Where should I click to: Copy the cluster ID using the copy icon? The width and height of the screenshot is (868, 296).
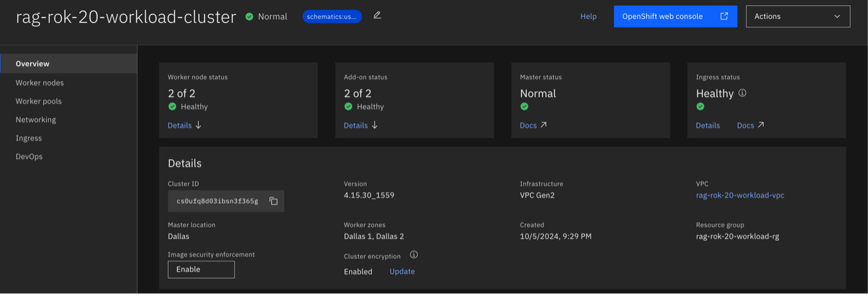(x=273, y=201)
